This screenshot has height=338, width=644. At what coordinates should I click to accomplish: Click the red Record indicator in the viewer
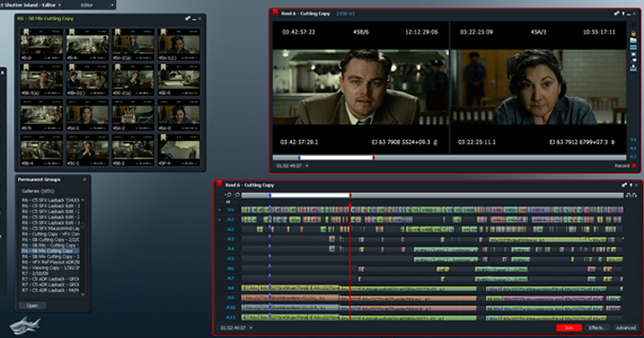pyautogui.click(x=634, y=166)
